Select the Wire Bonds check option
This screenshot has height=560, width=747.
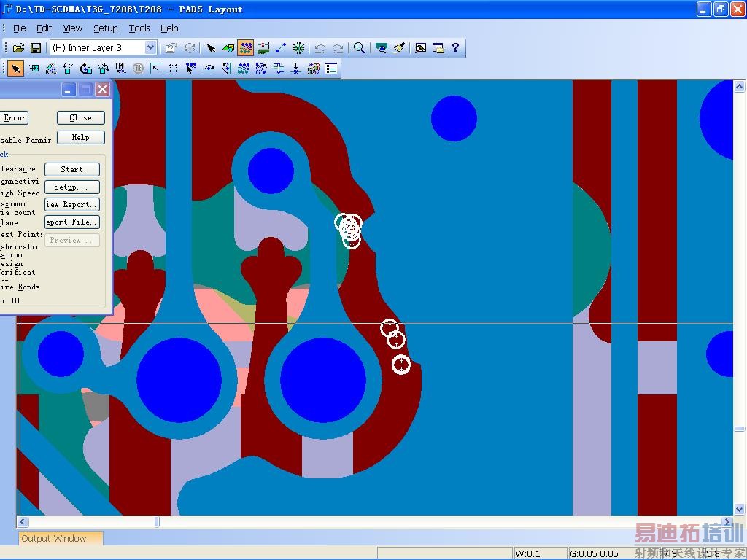pyautogui.click(x=20, y=287)
